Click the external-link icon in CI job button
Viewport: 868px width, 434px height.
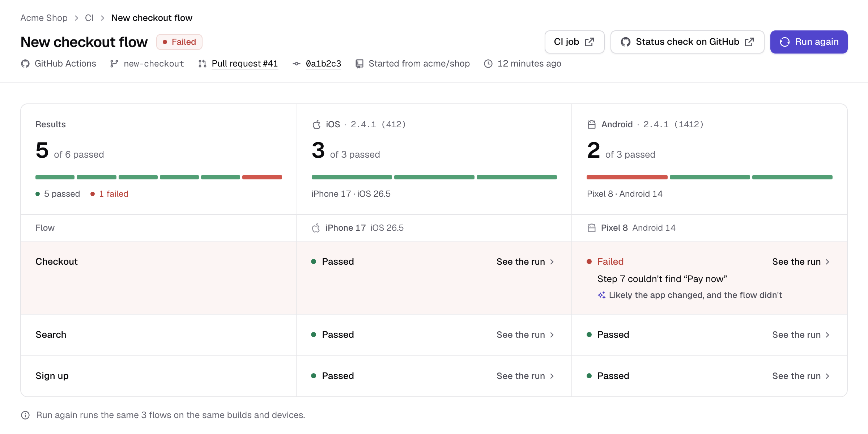(x=590, y=42)
